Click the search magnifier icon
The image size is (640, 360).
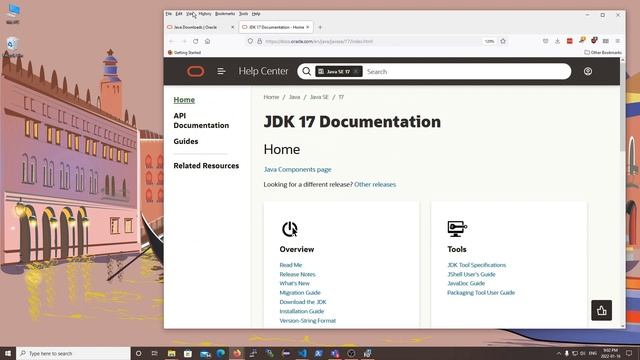click(307, 71)
